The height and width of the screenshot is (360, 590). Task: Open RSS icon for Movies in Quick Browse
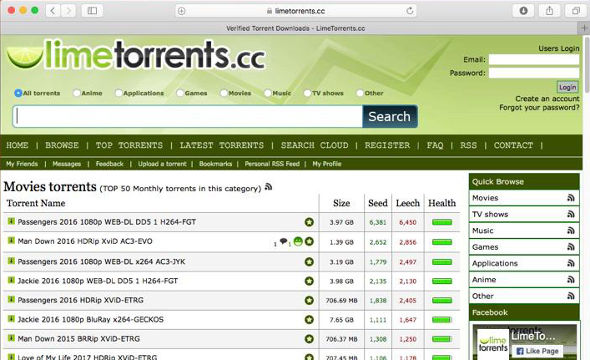point(570,198)
